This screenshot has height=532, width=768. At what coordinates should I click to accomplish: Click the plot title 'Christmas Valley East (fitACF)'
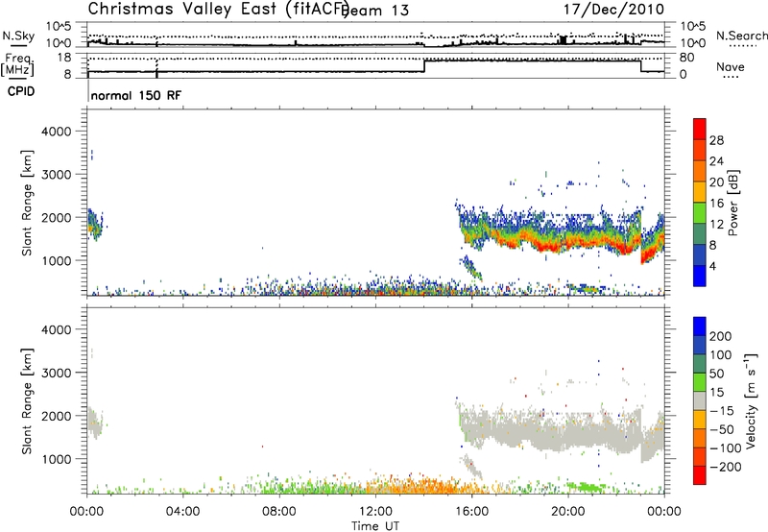tap(219, 9)
